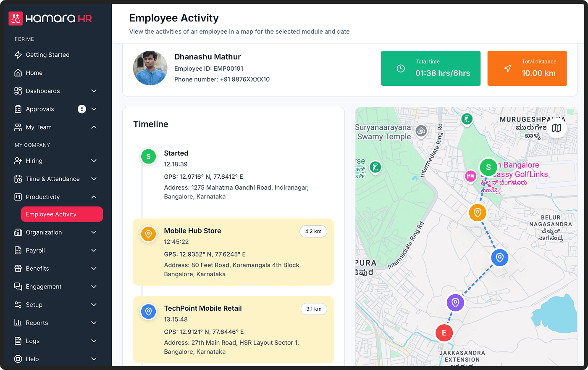This screenshot has width=588, height=370.
Task: Click the Hiring add-person icon
Action: coord(18,161)
